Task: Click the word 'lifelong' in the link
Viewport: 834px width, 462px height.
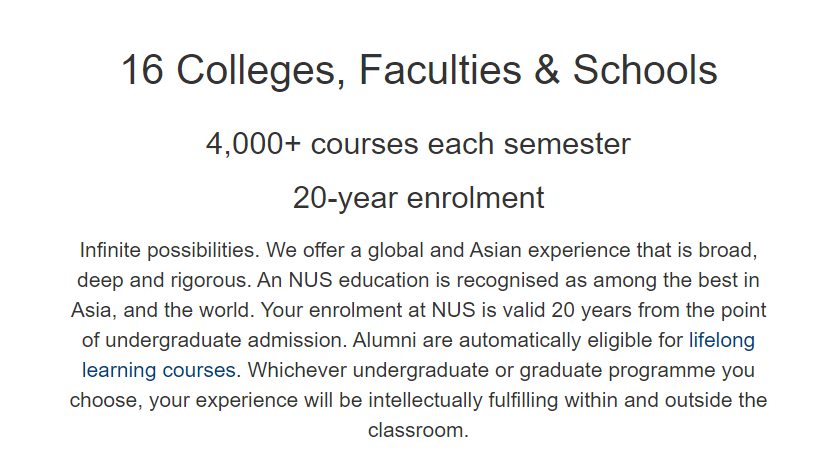Action: [x=721, y=340]
